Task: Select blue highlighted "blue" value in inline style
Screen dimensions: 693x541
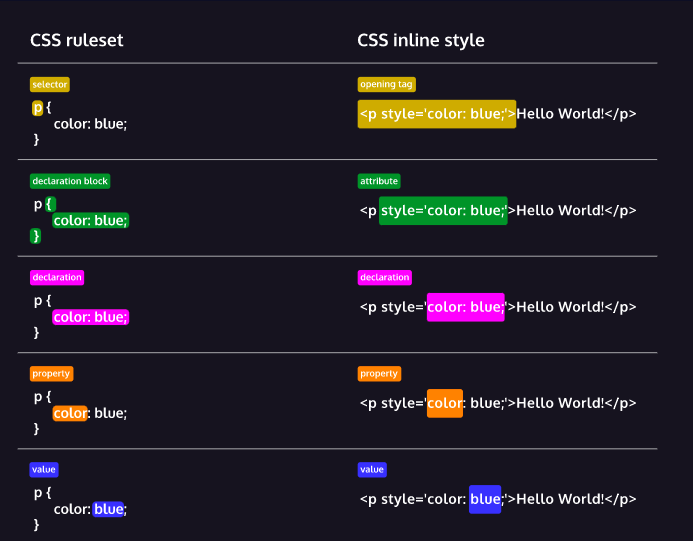Action: point(485,499)
